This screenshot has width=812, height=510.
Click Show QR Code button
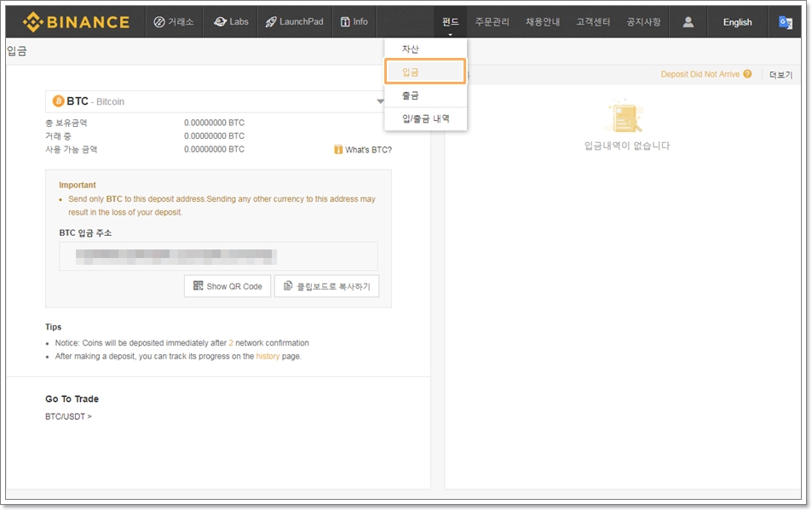tap(227, 286)
